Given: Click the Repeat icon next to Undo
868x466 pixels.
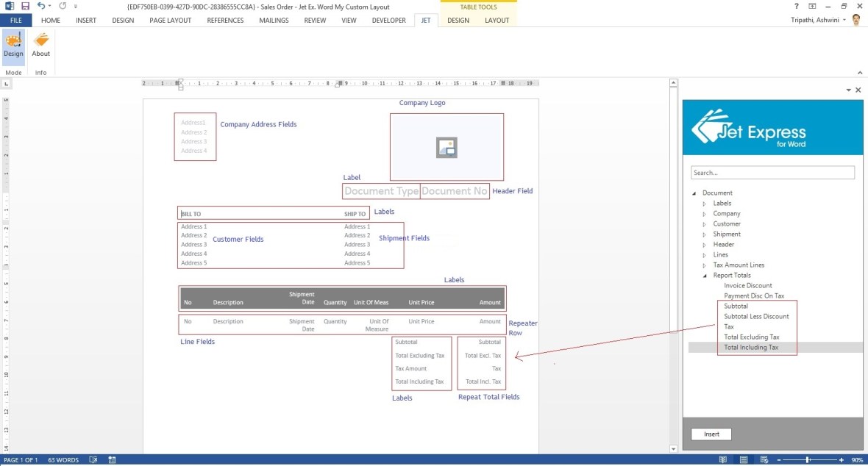Looking at the screenshot, I should tap(63, 7).
